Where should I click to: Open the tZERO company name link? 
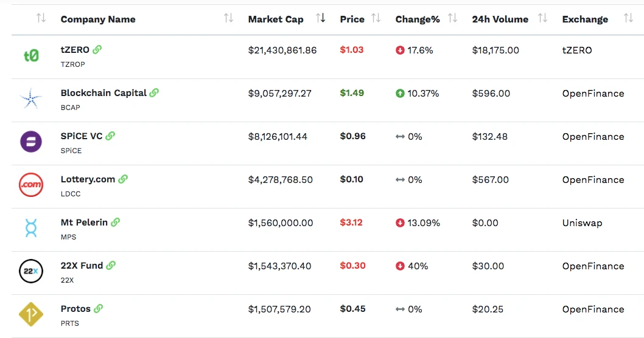[75, 50]
